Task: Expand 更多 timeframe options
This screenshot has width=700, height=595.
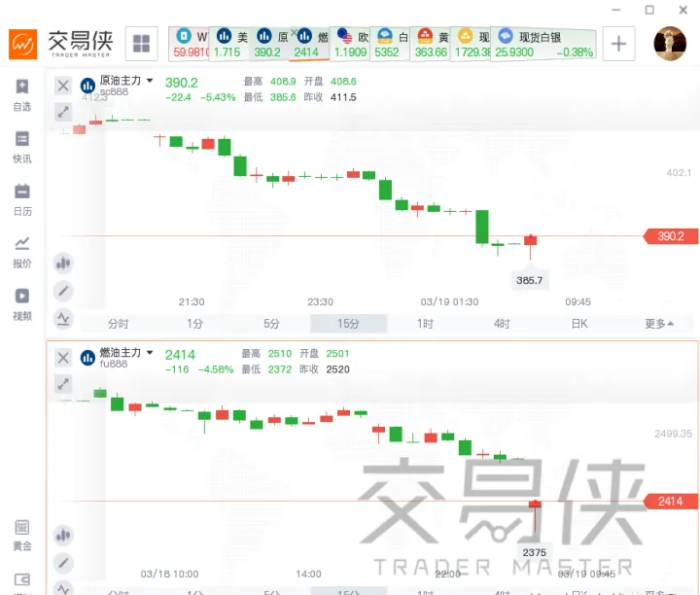Action: click(660, 324)
